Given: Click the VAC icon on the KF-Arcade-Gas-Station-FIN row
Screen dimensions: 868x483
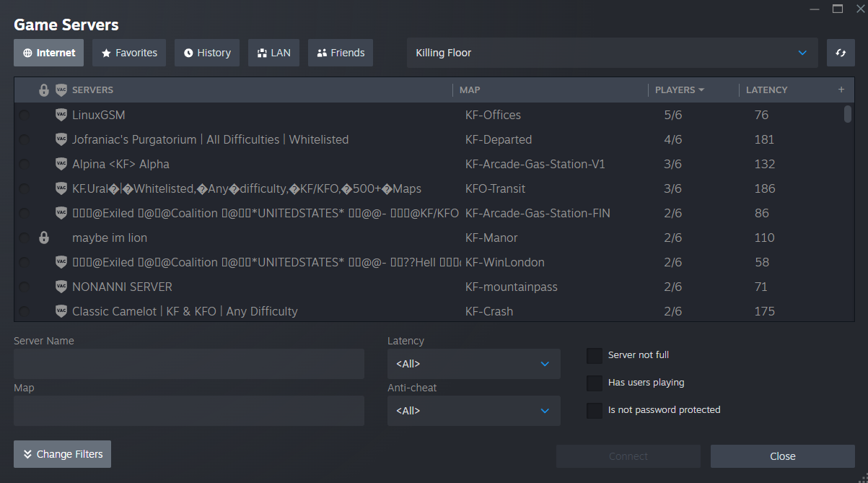Looking at the screenshot, I should 61,213.
